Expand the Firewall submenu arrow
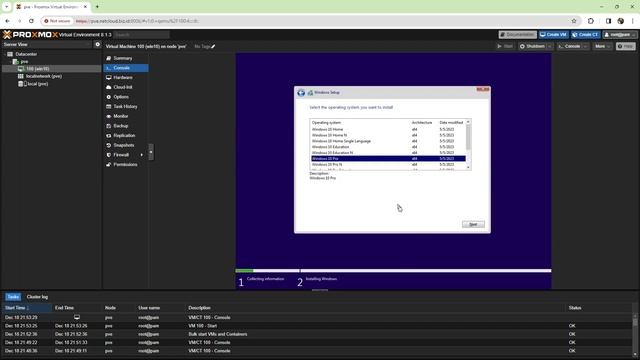The image size is (640, 360). click(142, 155)
